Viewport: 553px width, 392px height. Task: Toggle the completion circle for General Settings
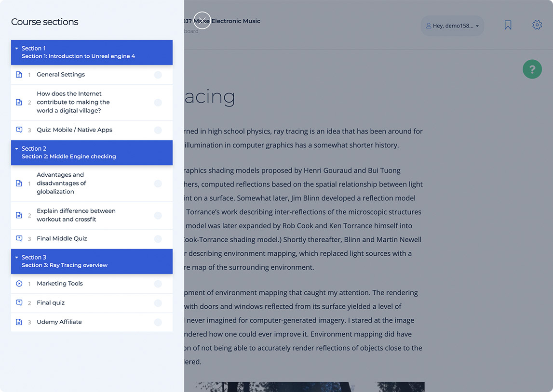click(x=158, y=75)
